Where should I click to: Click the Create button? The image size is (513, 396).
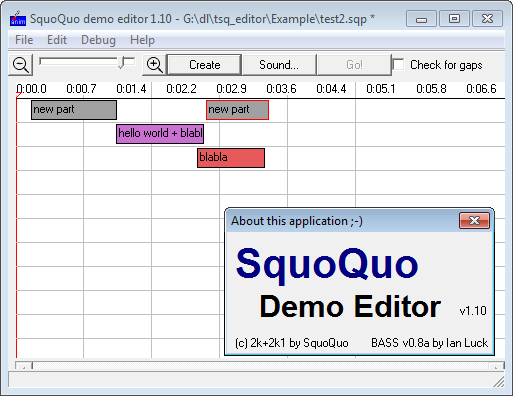pos(204,65)
